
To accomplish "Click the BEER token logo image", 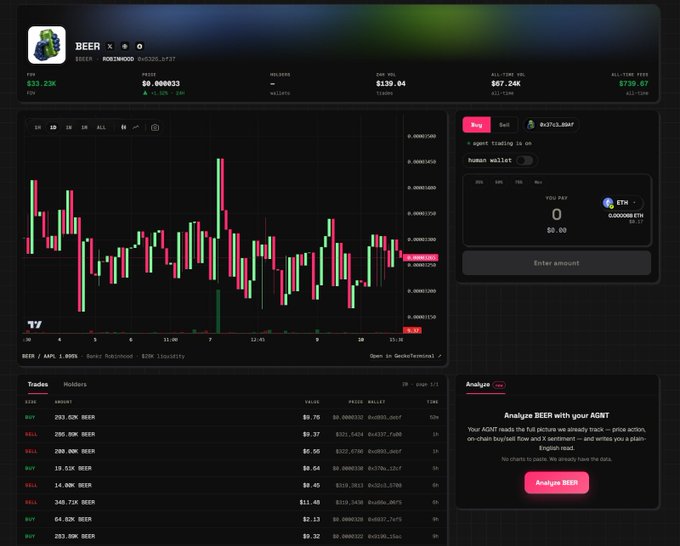I will (47, 45).
